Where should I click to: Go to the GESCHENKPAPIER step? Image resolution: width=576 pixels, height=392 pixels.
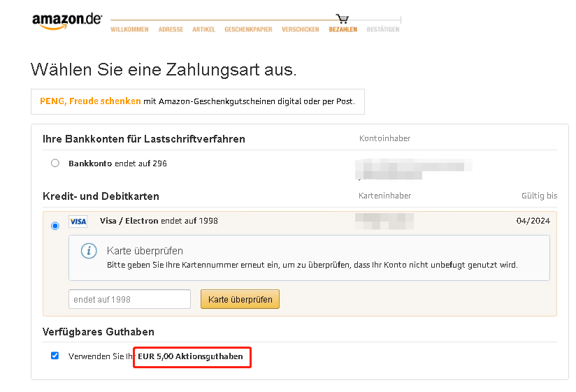point(248,29)
